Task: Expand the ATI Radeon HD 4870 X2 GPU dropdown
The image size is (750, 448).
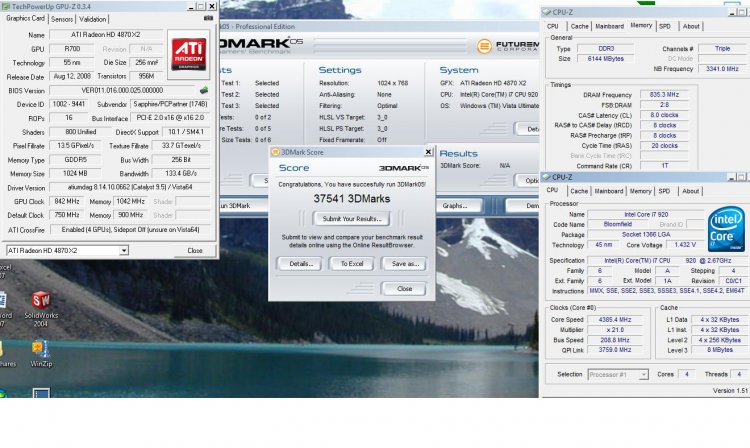Action: [x=124, y=250]
